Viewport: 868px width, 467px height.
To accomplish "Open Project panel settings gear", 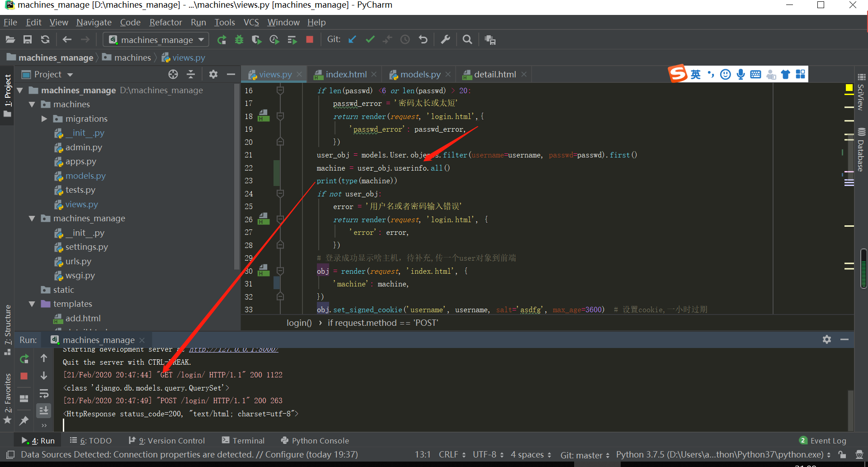I will (x=213, y=74).
